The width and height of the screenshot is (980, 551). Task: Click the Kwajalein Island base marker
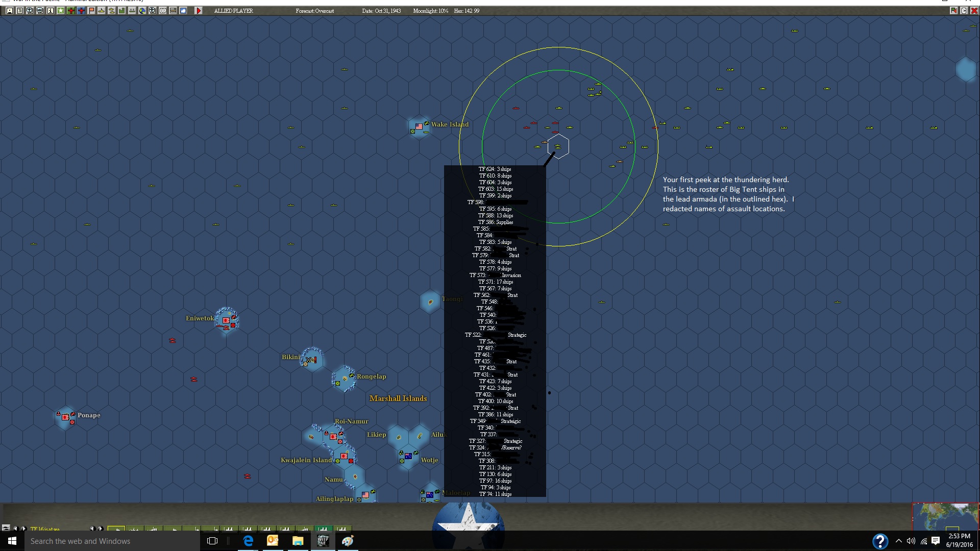click(344, 456)
